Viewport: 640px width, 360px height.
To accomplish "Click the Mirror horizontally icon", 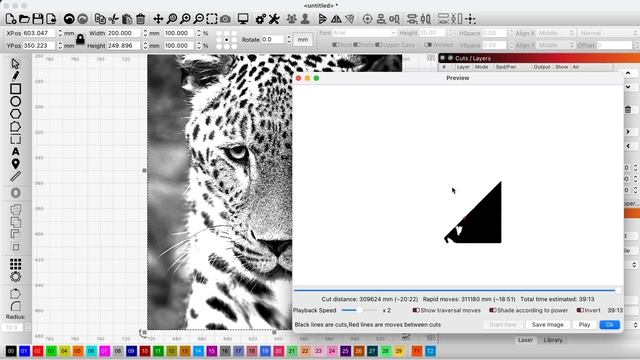I will point(336,19).
